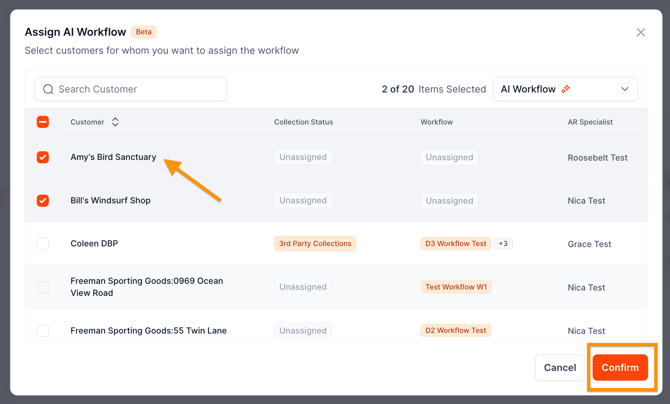Uncheck Bill's Windsurf Shop checkbox

tap(43, 201)
